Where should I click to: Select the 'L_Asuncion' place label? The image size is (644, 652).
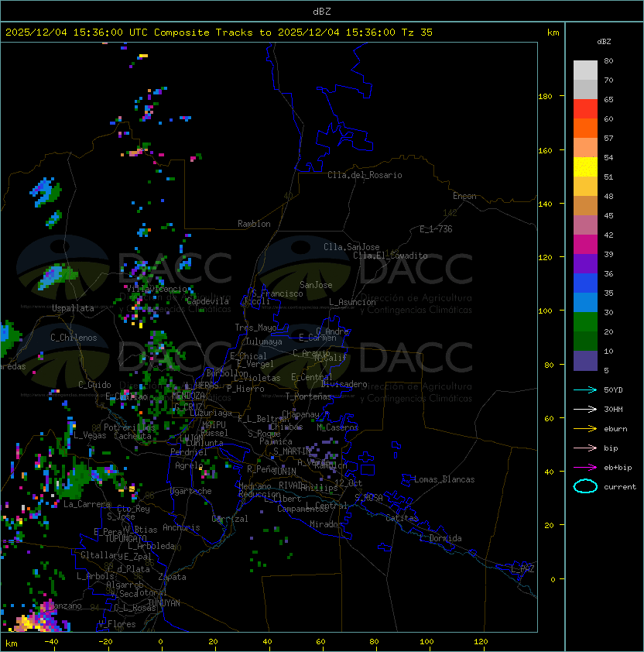[x=352, y=302]
